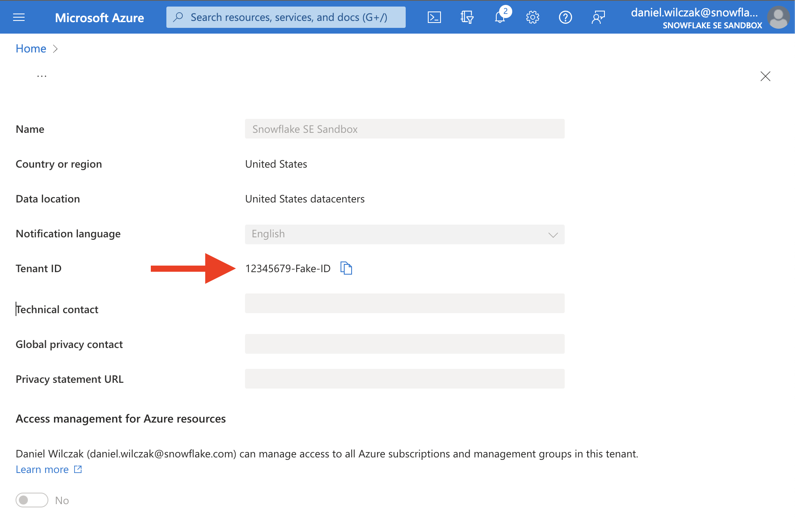795x532 pixels.
Task: Go to Home breadcrumb
Action: pos(31,49)
